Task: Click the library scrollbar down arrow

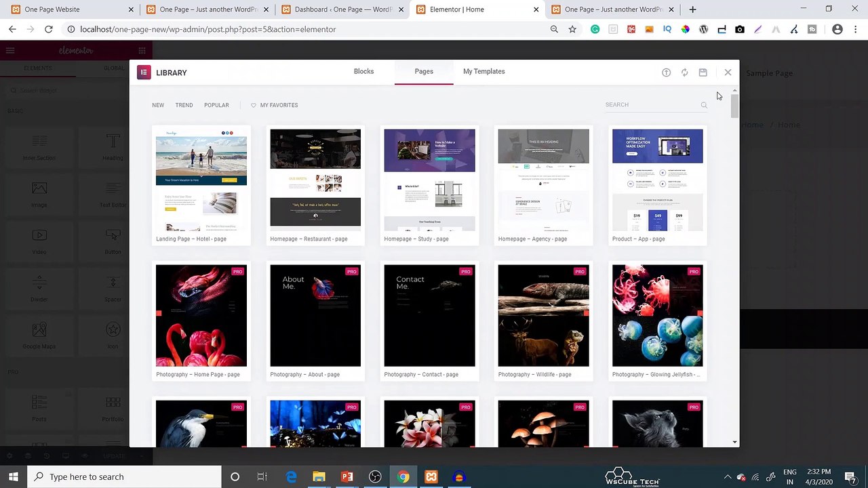Action: (x=734, y=442)
